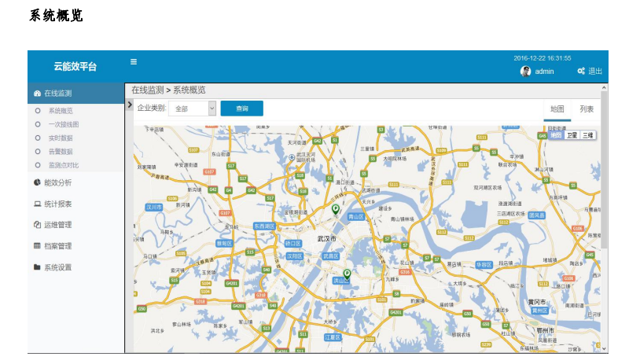Click the logout gears icon
Image resolution: width=640 pixels, height=364 pixels.
[581, 71]
